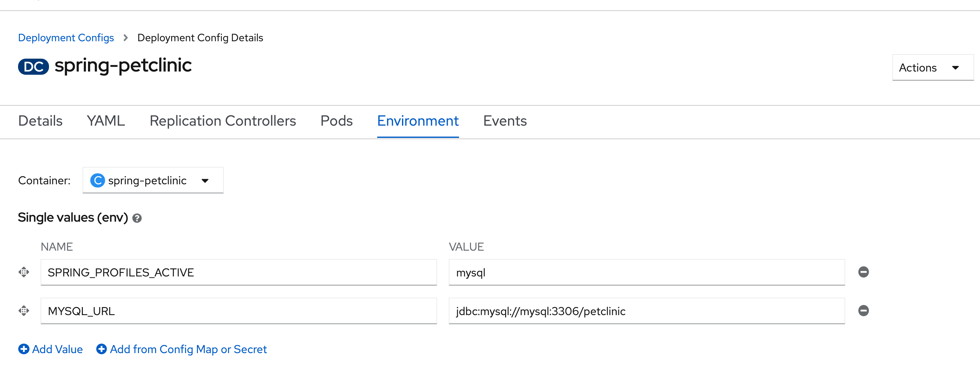Image resolution: width=980 pixels, height=366 pixels.
Task: Click the help icon beside Single values (env)
Action: 137,218
